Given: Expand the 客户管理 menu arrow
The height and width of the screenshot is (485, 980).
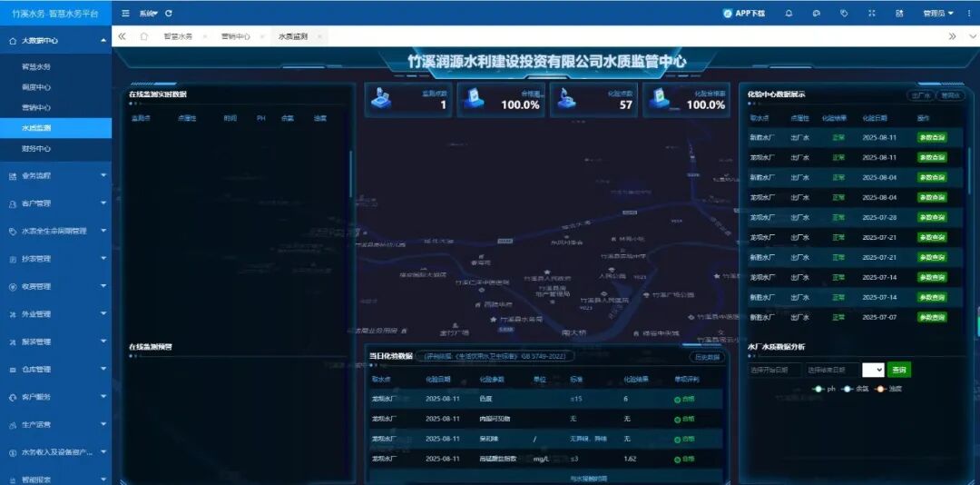Looking at the screenshot, I should tap(103, 203).
